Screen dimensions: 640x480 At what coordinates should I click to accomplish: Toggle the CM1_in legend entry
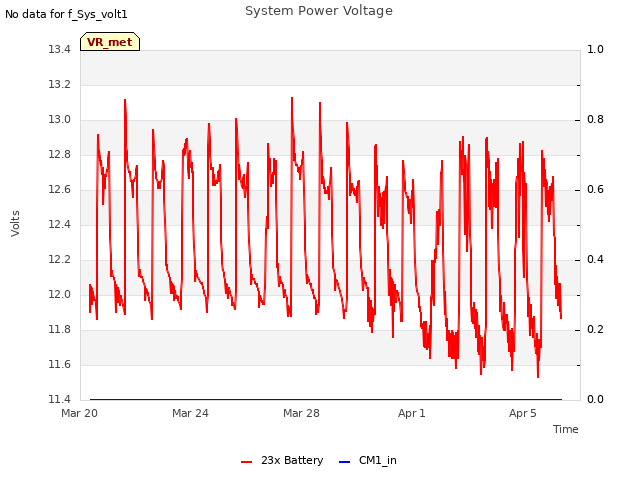click(368, 460)
